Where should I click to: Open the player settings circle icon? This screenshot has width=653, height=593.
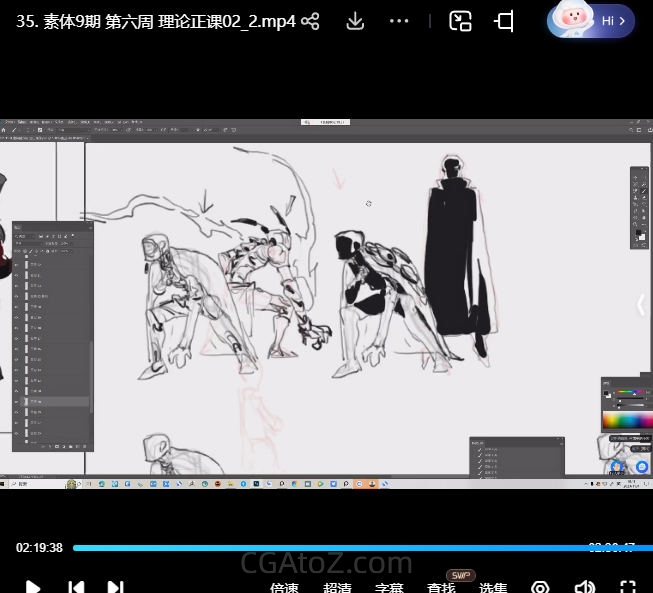(x=540, y=587)
